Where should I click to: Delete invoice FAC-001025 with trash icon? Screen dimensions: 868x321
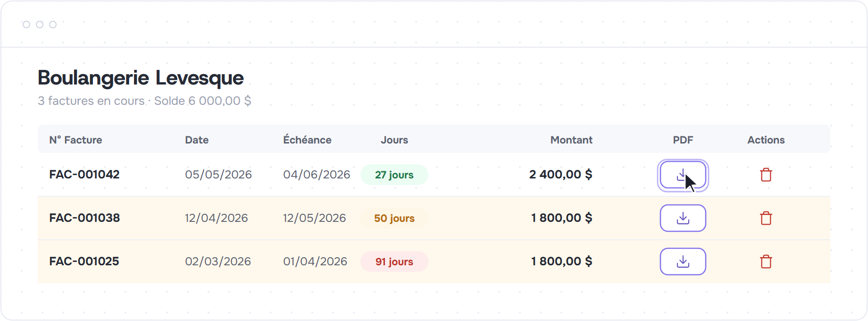[766, 262]
